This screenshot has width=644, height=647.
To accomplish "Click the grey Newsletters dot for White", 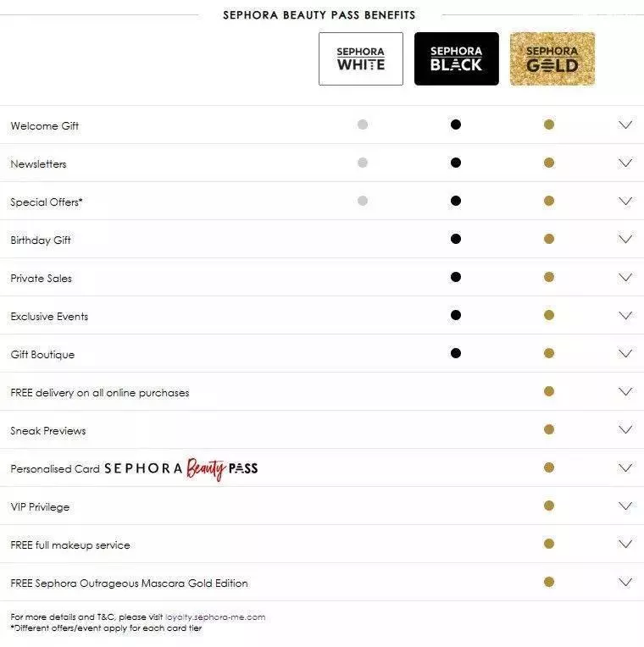I will point(363,163).
